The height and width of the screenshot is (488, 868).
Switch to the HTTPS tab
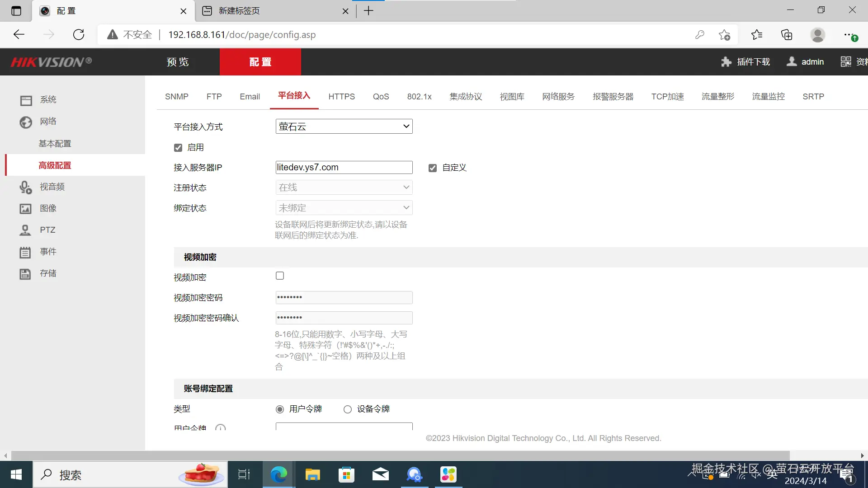pyautogui.click(x=341, y=97)
